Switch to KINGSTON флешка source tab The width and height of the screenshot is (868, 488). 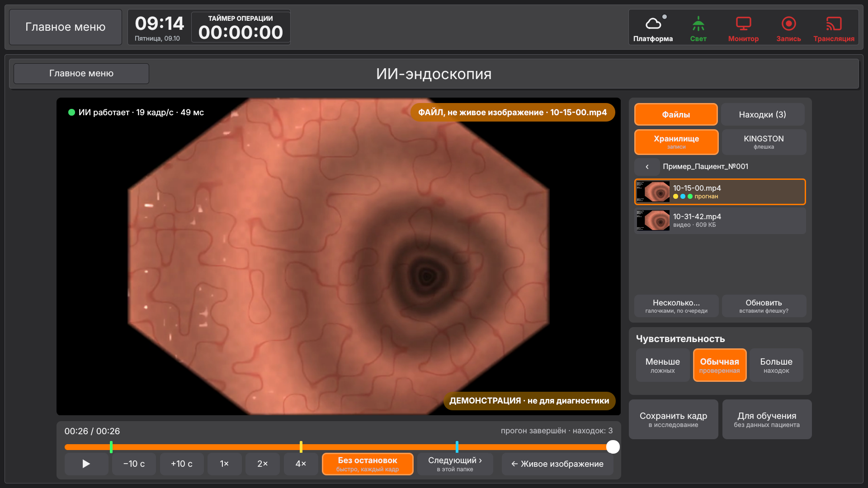click(x=764, y=142)
